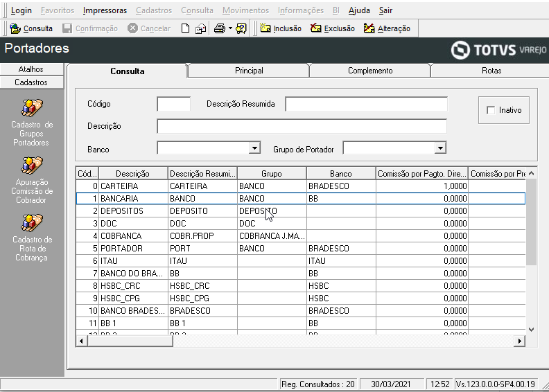Click the horizontal scroll left arrow
Screen dimensions: 549x392
(x=81, y=341)
